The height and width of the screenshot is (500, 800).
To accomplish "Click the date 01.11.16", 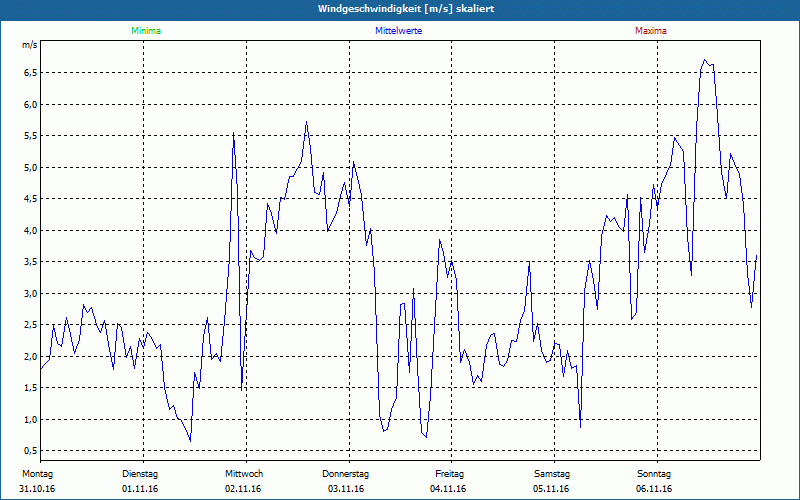I will click(x=140, y=489).
